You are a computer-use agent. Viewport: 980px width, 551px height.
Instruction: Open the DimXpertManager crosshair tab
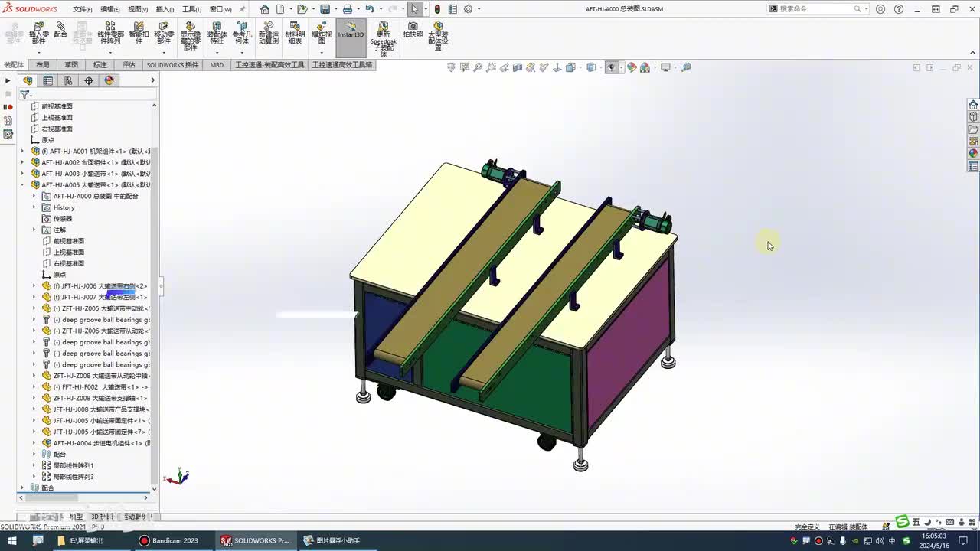point(89,80)
